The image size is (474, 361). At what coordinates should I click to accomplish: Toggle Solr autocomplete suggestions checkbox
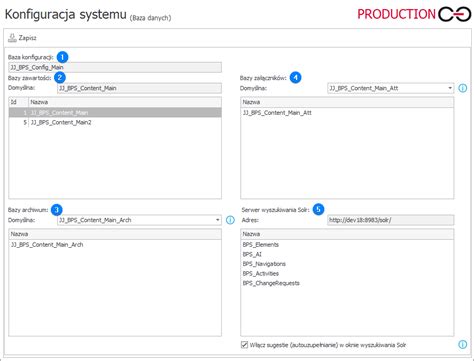tap(245, 345)
